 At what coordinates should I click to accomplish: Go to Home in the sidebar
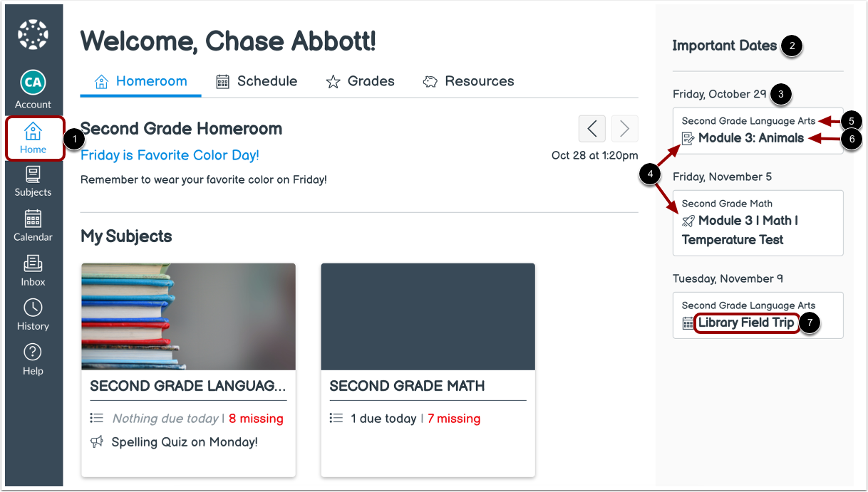coord(33,138)
